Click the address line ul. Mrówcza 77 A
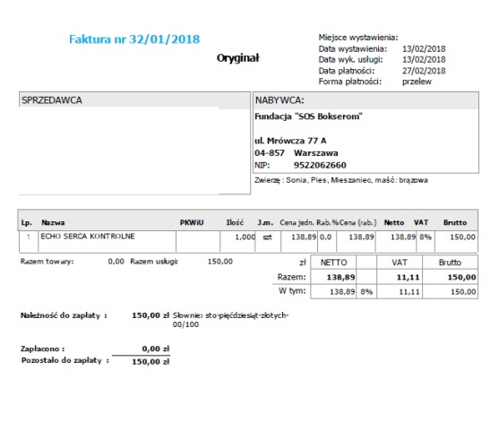The image size is (499, 448). pyautogui.click(x=290, y=141)
